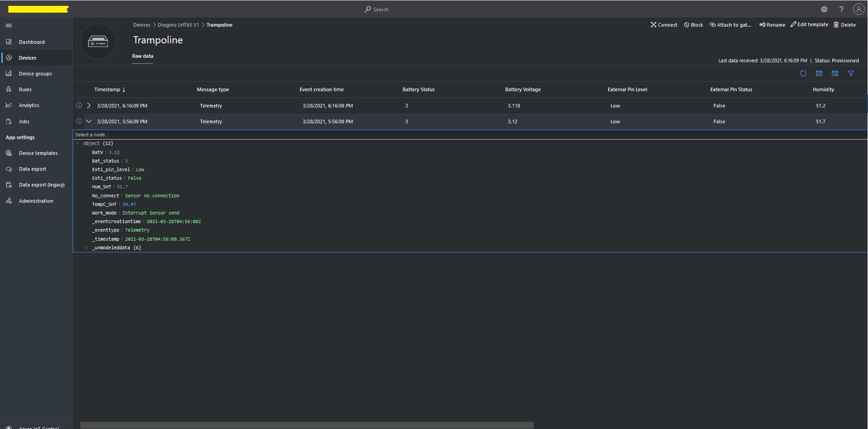Screen dimensions: 868x429
Task: Click the Edit template button
Action: [809, 25]
